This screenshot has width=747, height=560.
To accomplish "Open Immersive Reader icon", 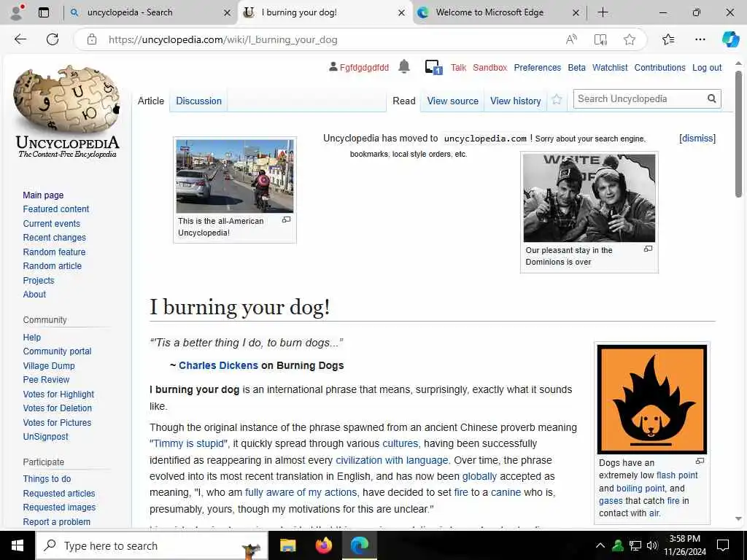I will [x=600, y=39].
